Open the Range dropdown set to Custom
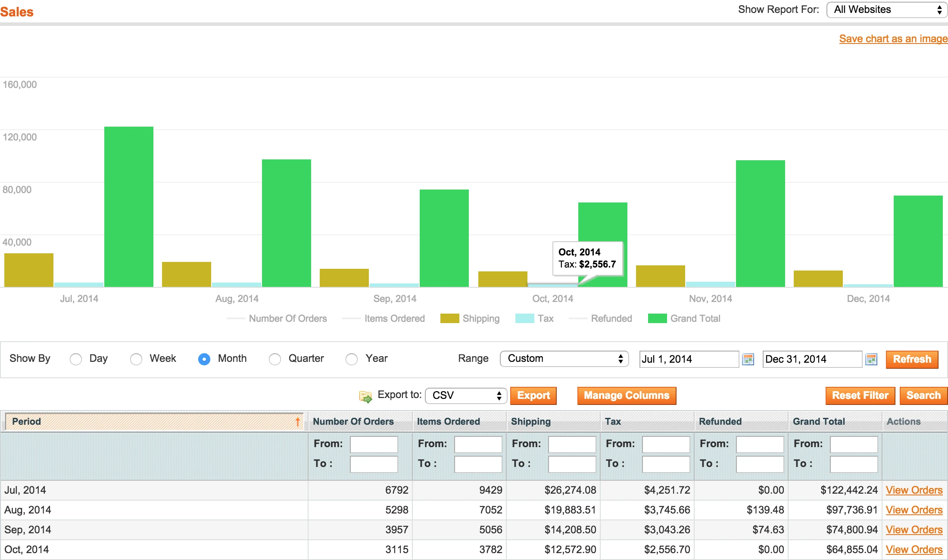 564,358
